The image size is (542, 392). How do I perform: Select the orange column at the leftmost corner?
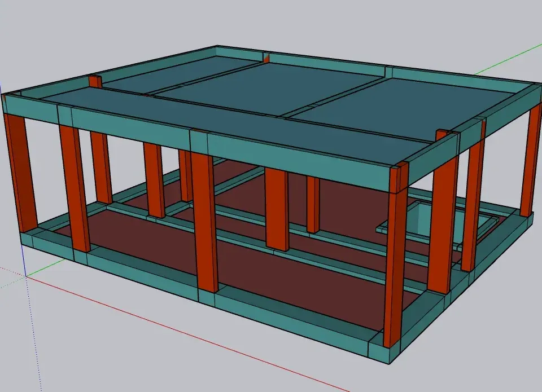(x=20, y=173)
